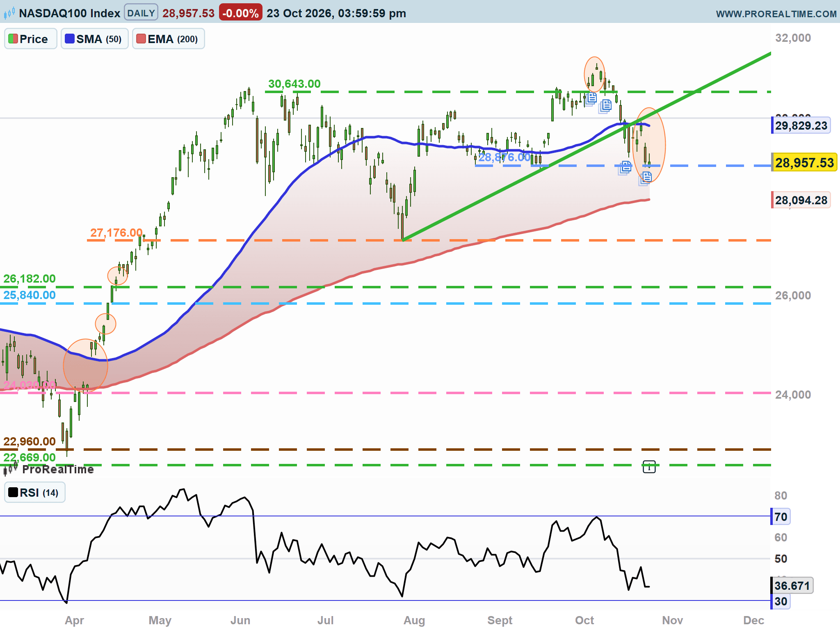Click the green-red Price color swatch
Screen dimensions: 840x630
tap(13, 39)
